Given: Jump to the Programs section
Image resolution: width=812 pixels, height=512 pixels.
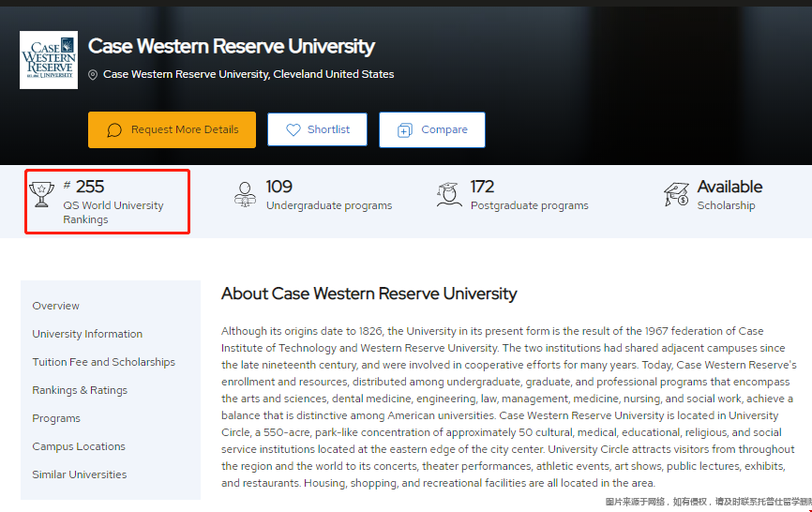Looking at the screenshot, I should click(x=56, y=418).
